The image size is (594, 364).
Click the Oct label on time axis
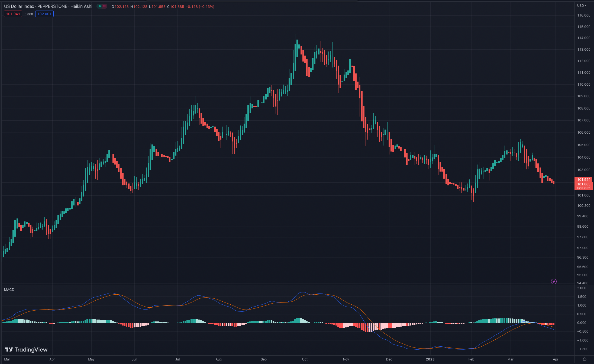pos(305,359)
